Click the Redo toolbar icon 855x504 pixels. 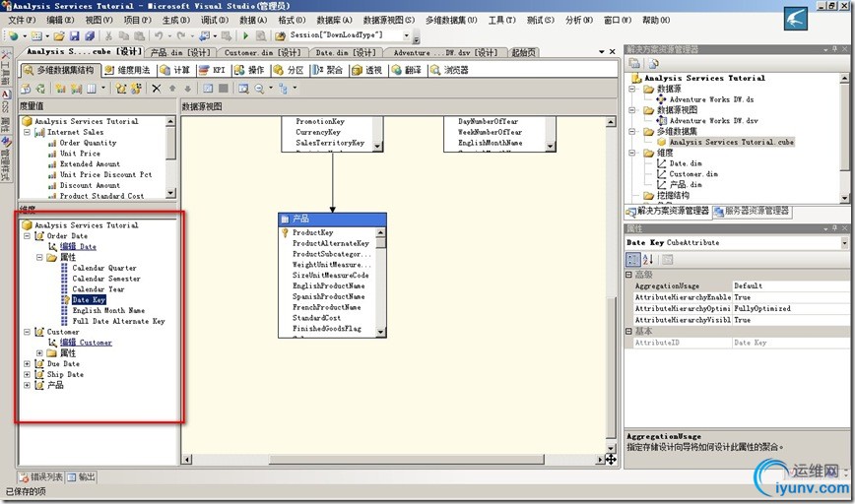[181, 36]
